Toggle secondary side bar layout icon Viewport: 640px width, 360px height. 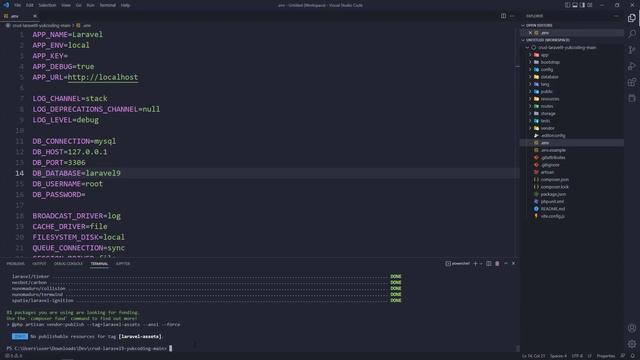[582, 5]
